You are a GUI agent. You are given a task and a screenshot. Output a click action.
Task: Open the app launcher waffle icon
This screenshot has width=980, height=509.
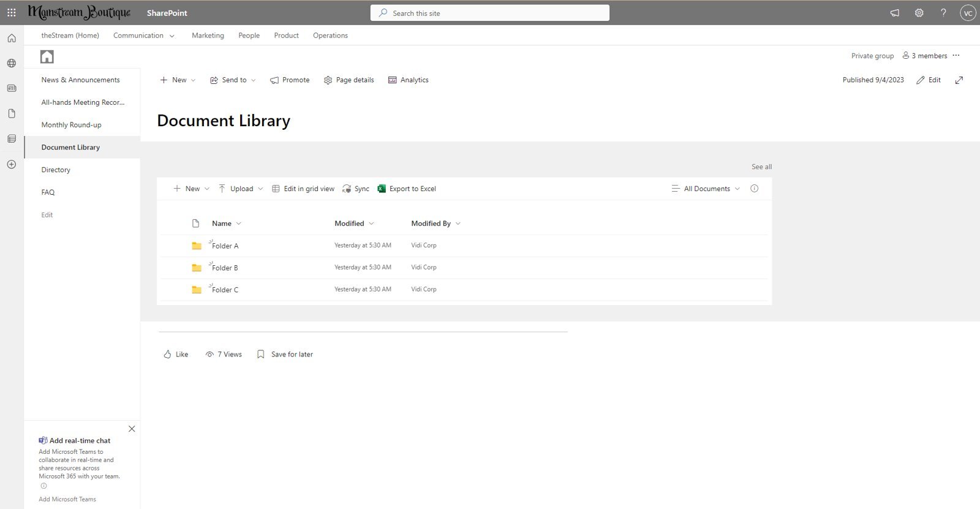(x=11, y=13)
